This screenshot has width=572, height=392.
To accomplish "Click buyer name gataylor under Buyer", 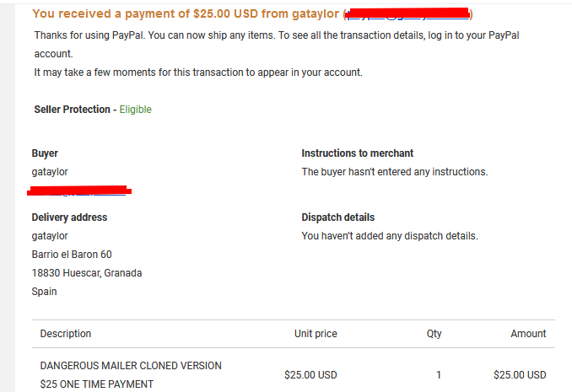I will pyautogui.click(x=50, y=172).
